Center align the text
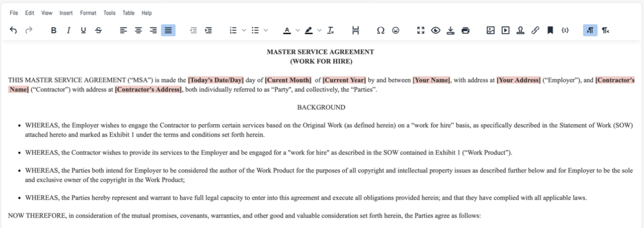644x228 pixels. tap(138, 30)
